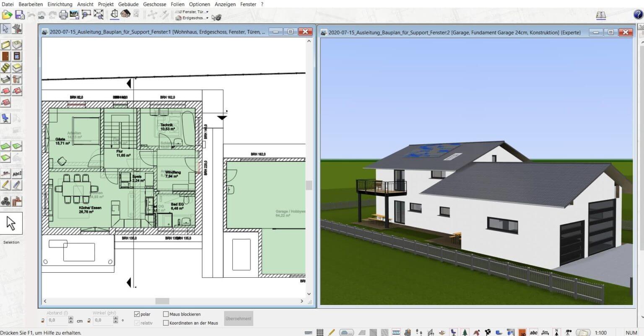This screenshot has height=336, width=644.
Task: Select the wall drawing tool
Action: pyautogui.click(x=6, y=44)
